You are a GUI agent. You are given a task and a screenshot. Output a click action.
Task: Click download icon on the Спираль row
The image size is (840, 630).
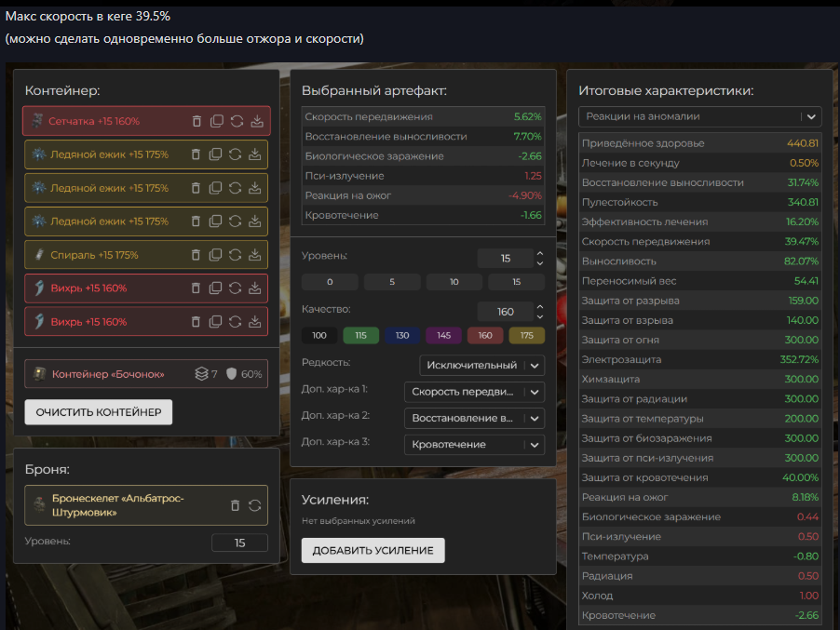coord(256,255)
